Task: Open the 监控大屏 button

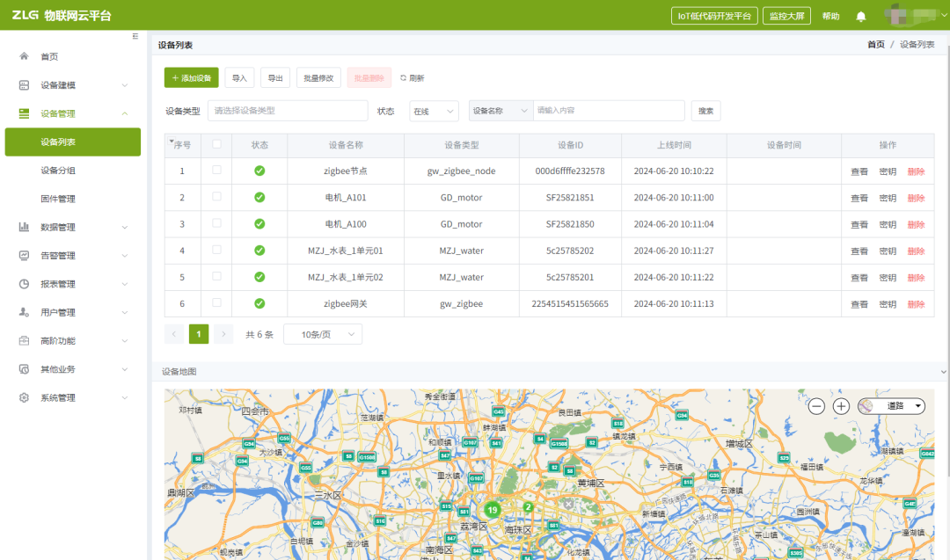Action: (786, 16)
